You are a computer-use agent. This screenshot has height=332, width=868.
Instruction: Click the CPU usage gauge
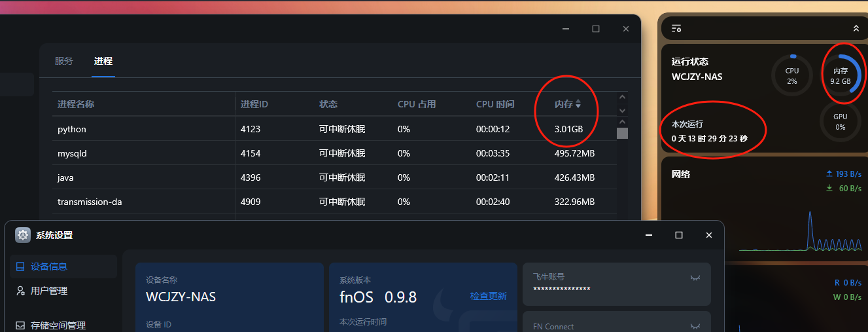pos(792,75)
